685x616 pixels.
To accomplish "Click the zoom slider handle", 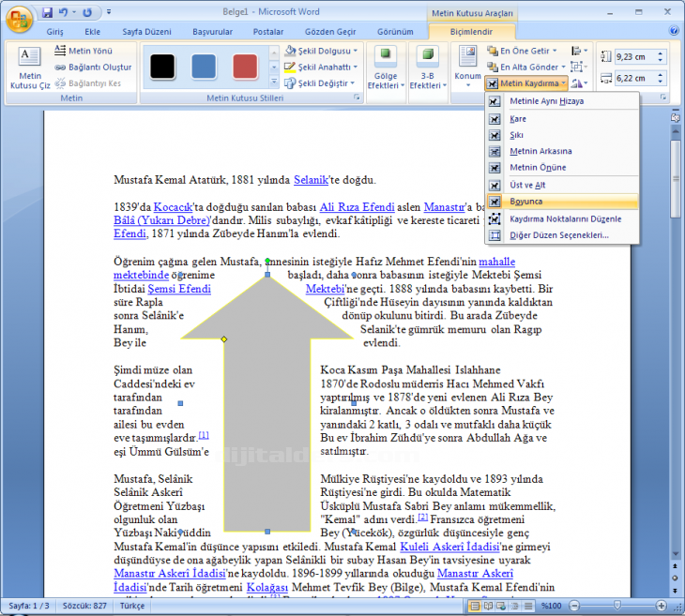I will [x=616, y=606].
